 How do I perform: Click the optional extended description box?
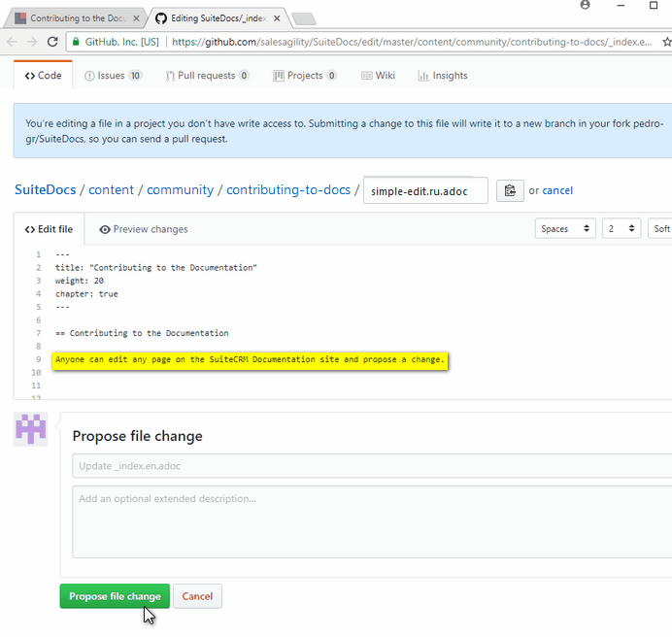[x=372, y=521]
